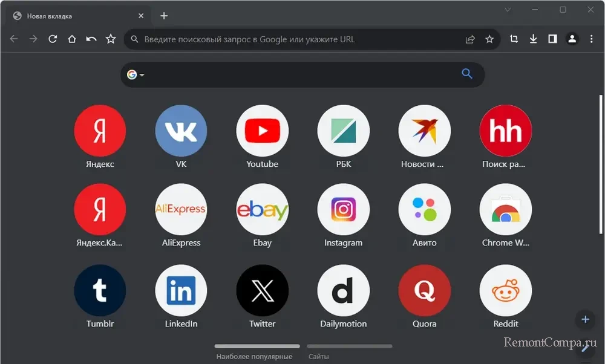Expand the Google search engine selector

[136, 75]
